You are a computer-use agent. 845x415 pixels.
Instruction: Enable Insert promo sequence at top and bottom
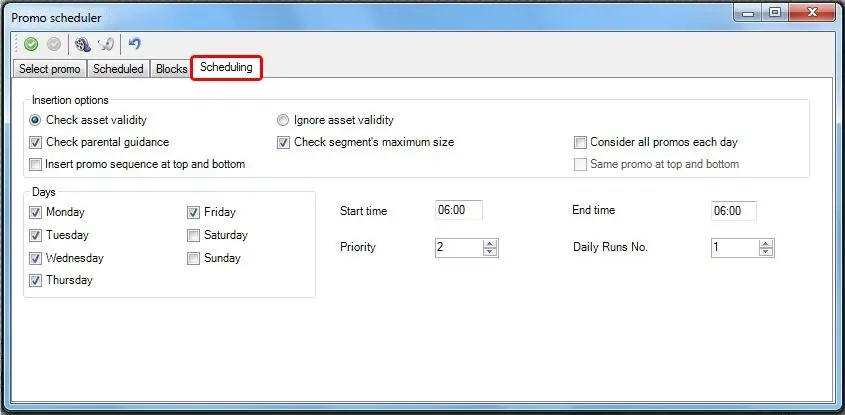36,164
